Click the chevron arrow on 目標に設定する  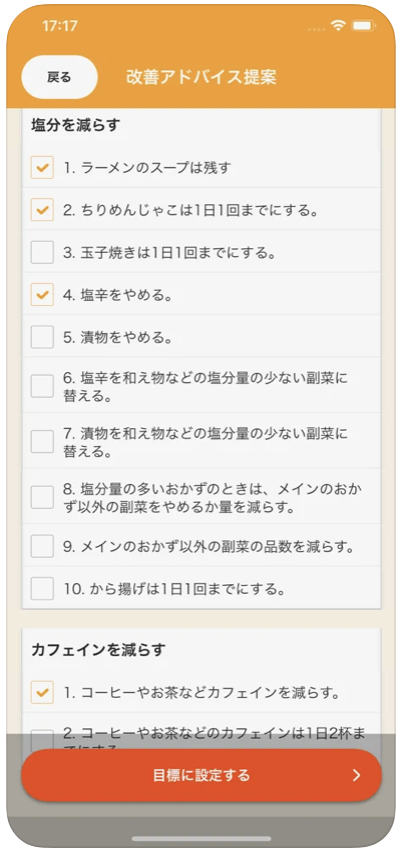(356, 775)
